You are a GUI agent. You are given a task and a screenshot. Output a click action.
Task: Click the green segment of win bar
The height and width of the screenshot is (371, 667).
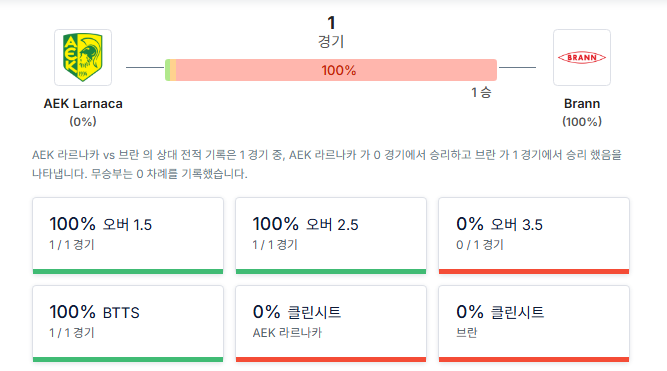pyautogui.click(x=168, y=70)
